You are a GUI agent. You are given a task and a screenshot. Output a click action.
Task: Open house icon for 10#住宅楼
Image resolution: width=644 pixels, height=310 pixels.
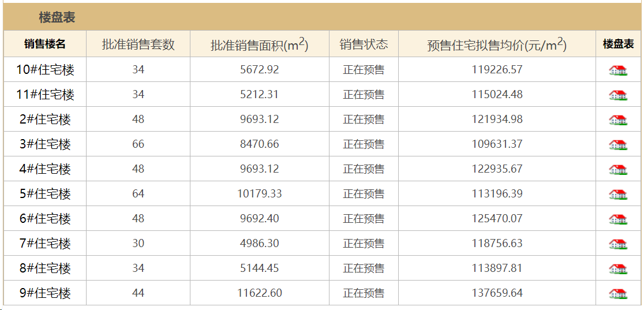click(617, 70)
